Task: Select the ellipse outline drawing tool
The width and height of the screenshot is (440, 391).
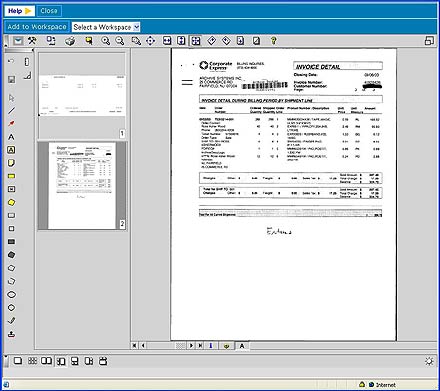Action: [x=11, y=294]
